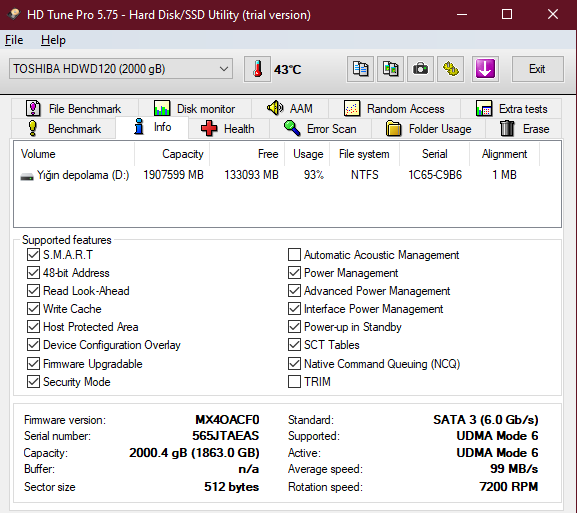Click the File system column header
Viewport: 577px width, 513px height.
[x=364, y=154]
